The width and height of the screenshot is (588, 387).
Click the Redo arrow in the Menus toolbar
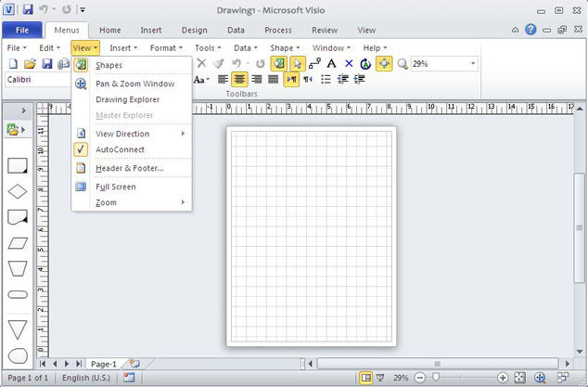[x=261, y=64]
